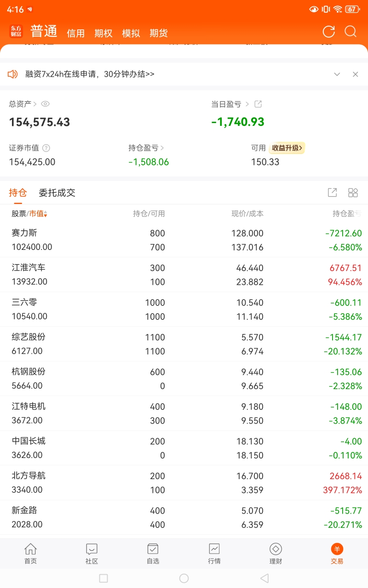
Task: Select the 模拟 account tab
Action: 131,33
